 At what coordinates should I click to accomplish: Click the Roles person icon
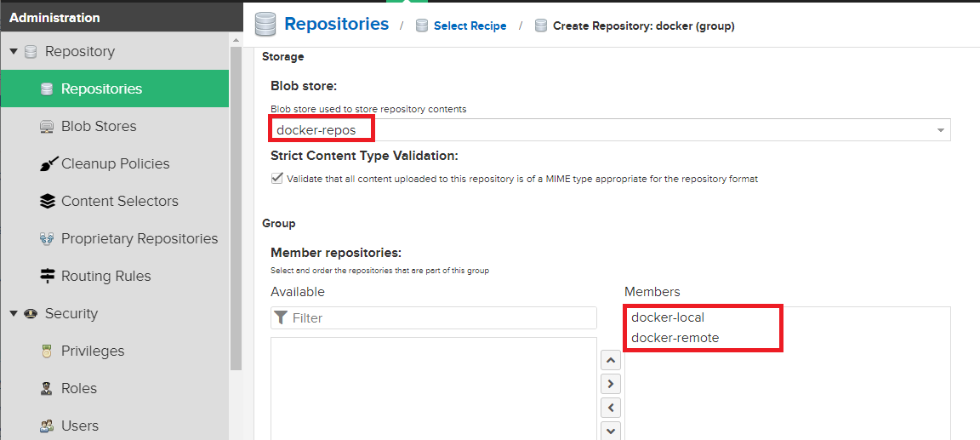tap(47, 389)
